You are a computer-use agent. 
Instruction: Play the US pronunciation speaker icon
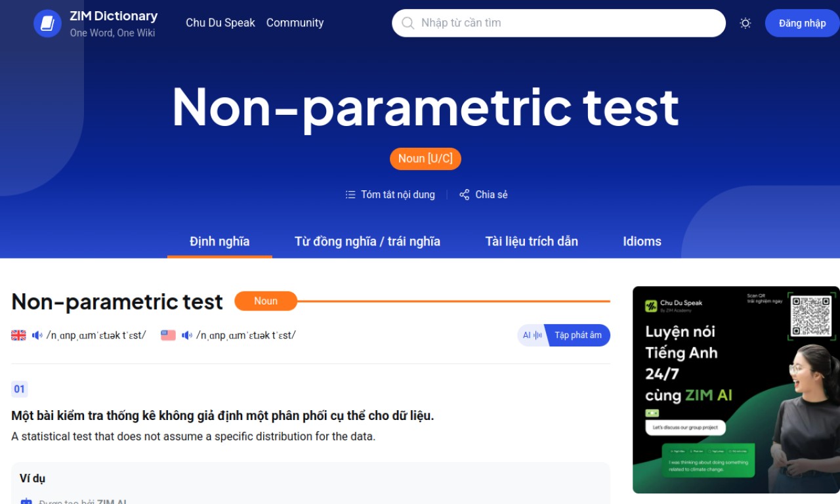pyautogui.click(x=187, y=335)
